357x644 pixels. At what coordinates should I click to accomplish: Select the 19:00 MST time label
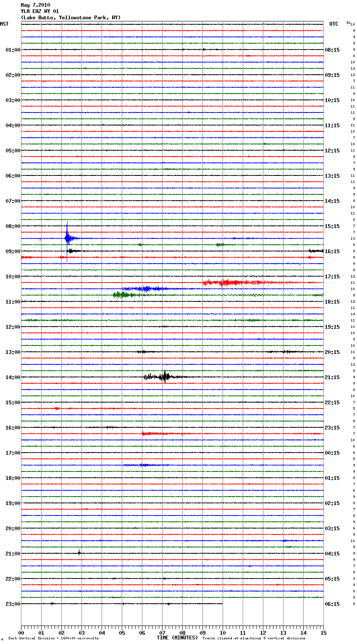click(x=13, y=503)
